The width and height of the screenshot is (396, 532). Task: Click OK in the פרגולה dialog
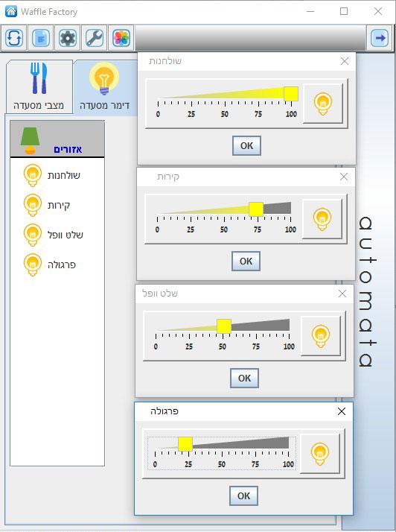[x=243, y=495]
